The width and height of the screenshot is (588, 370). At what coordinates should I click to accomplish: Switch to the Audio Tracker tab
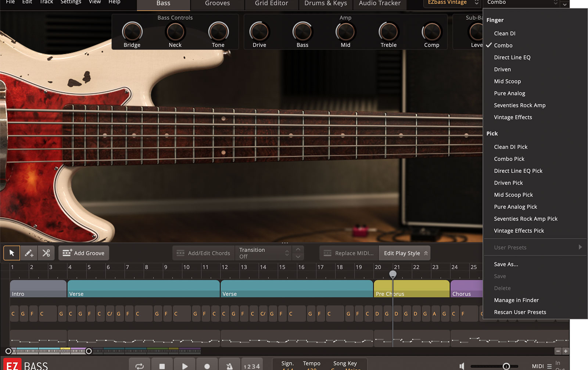(x=380, y=4)
